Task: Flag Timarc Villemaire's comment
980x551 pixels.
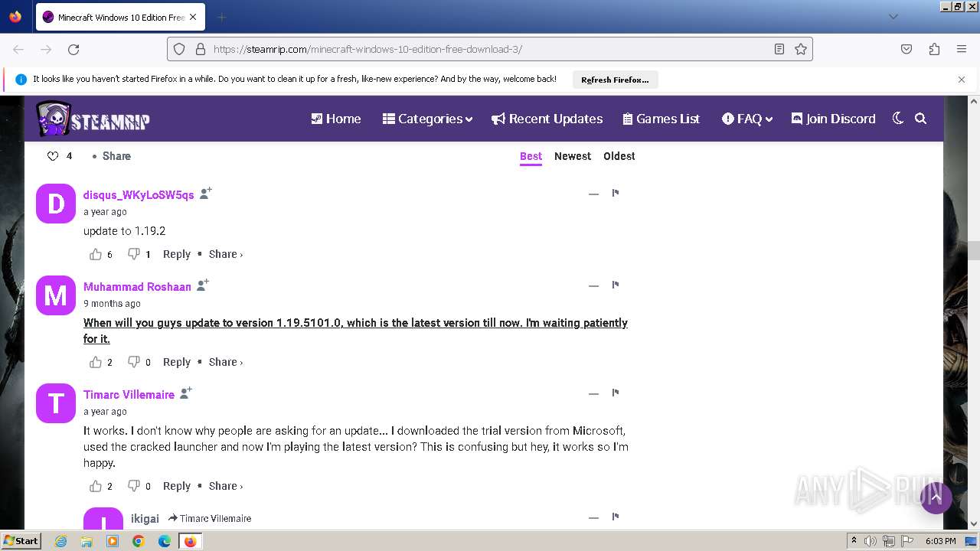Action: click(615, 393)
